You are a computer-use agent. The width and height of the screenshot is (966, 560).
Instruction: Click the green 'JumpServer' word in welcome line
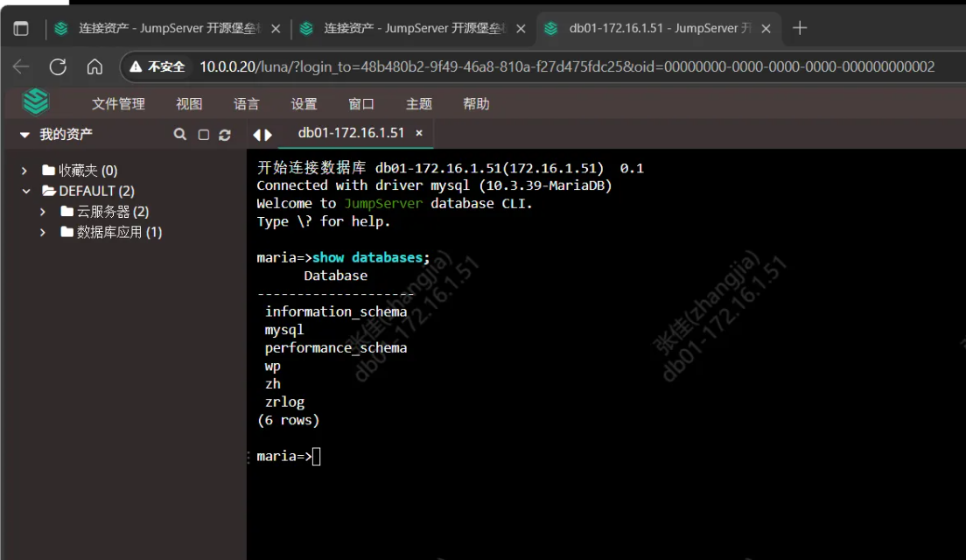(x=383, y=203)
